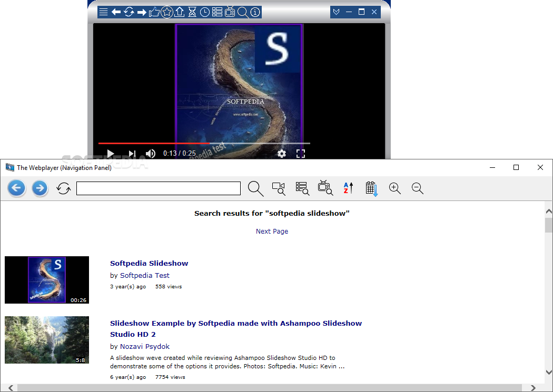Click the magnifier search icon in the player toolbar
553x392 pixels.
243,12
